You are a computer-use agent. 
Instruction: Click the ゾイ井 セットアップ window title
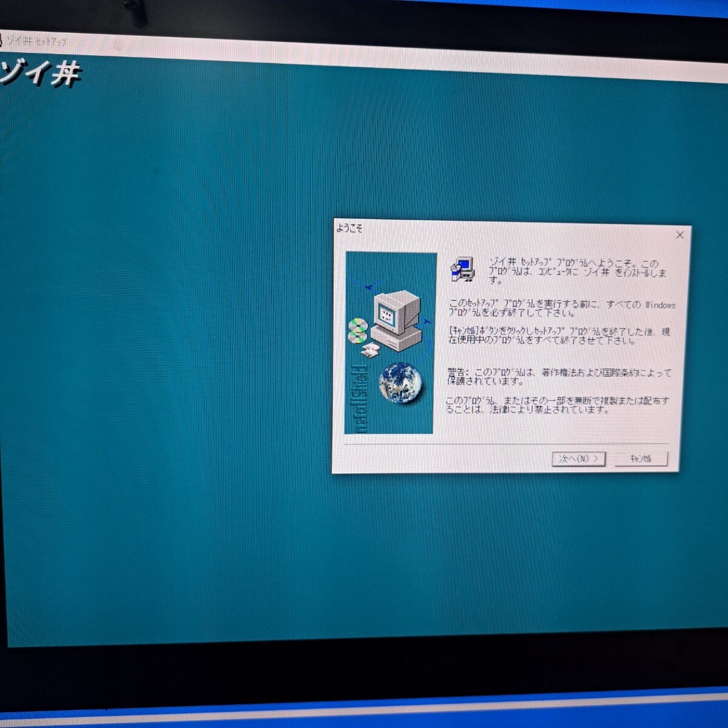[x=36, y=42]
